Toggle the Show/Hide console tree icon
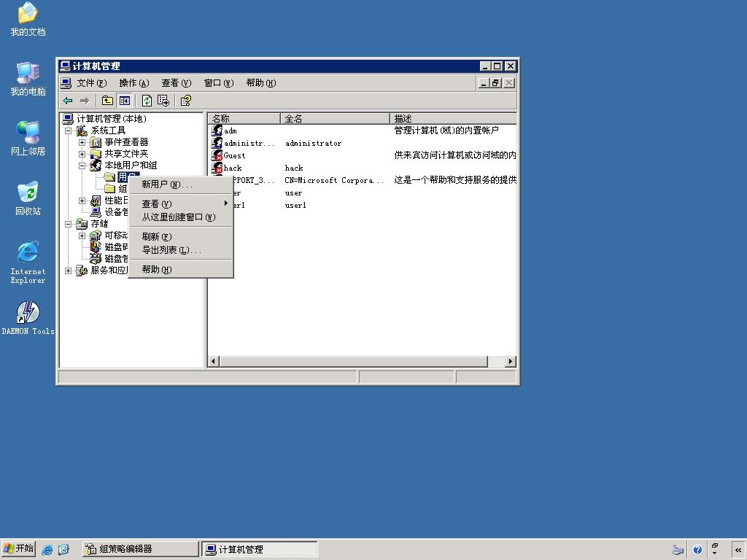Image resolution: width=747 pixels, height=560 pixels. point(124,101)
